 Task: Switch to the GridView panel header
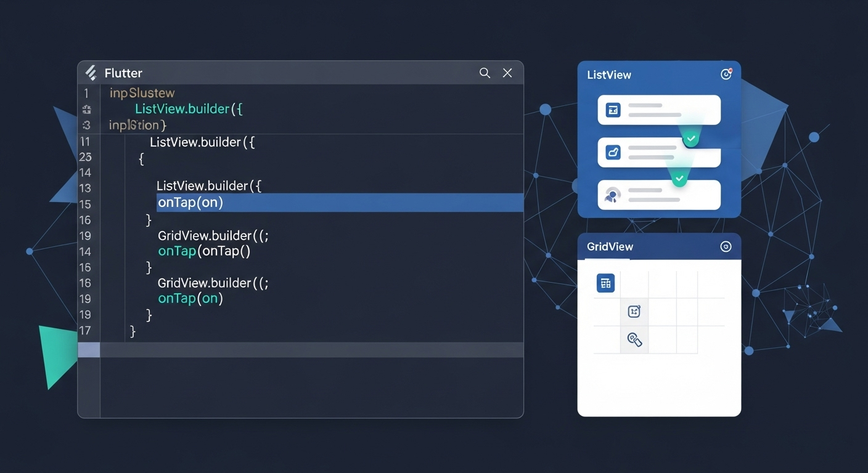(609, 246)
